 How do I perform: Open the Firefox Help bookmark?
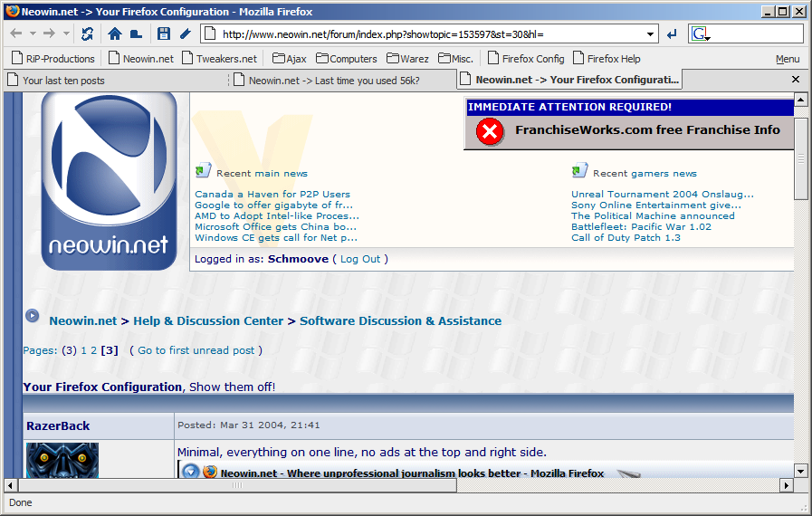pos(607,59)
